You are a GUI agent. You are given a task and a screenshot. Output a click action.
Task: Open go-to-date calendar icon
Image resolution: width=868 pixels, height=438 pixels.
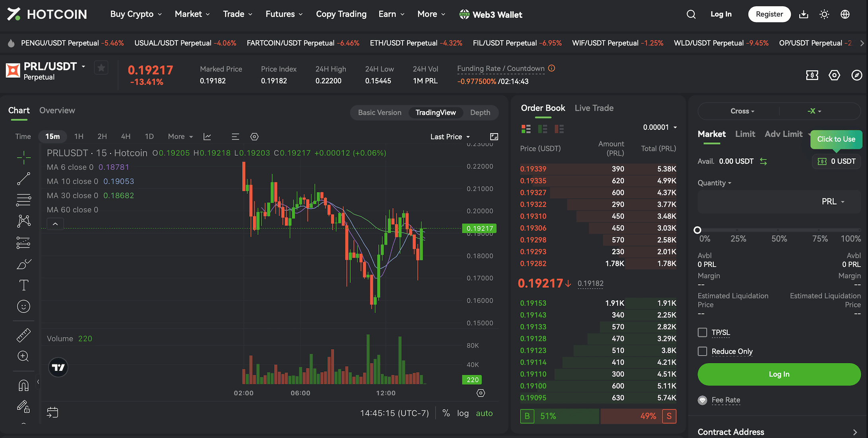tap(53, 413)
